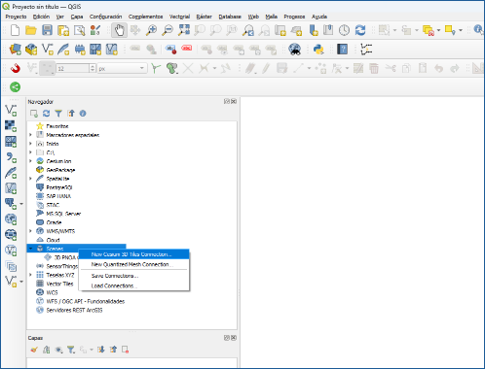
Task: Click the MetaSearch globe with binoculars icon
Action: (x=295, y=49)
